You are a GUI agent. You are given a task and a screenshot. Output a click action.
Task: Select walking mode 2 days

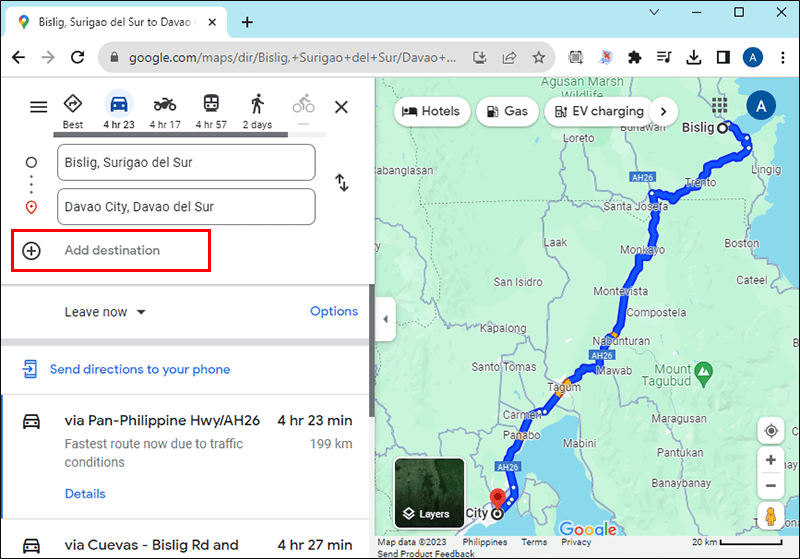point(257,111)
